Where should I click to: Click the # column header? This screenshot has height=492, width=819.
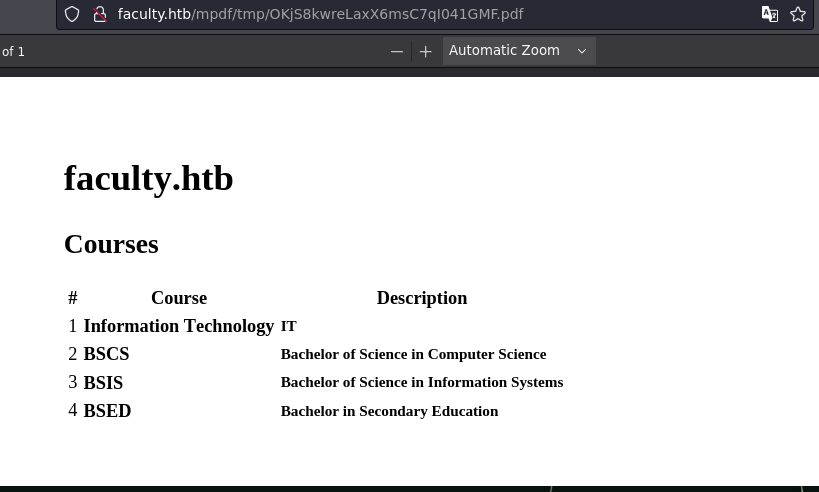[73, 298]
